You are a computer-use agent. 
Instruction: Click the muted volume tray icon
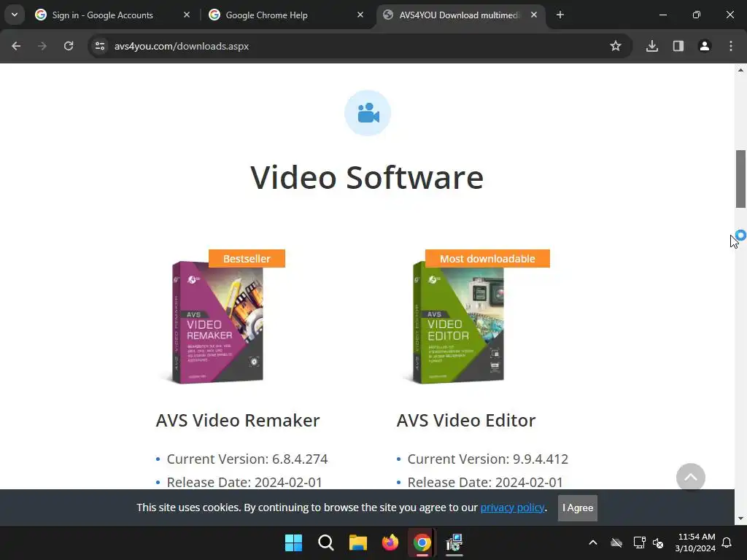click(659, 542)
